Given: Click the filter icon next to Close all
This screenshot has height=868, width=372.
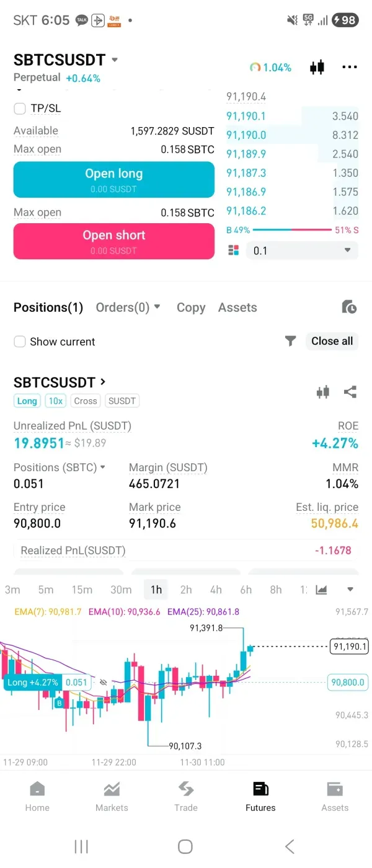Looking at the screenshot, I should tap(290, 341).
